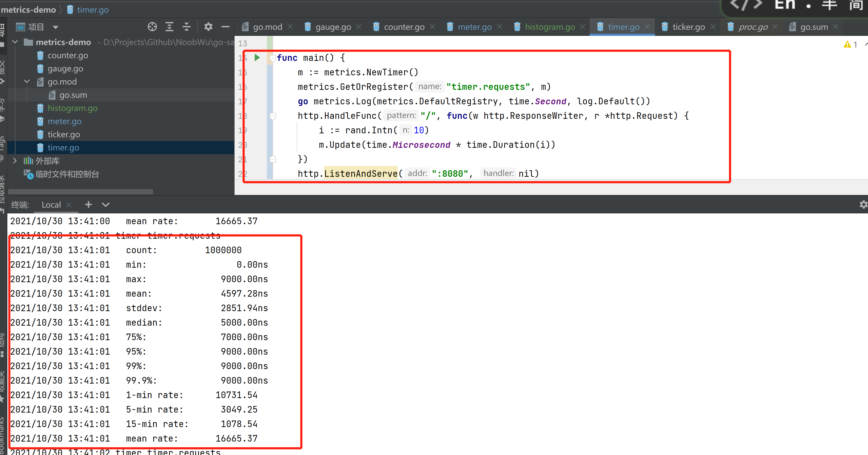Click the mean rate 16665.37 value at 13:41:01
Viewport: 868px width, 455px height.
(237, 438)
